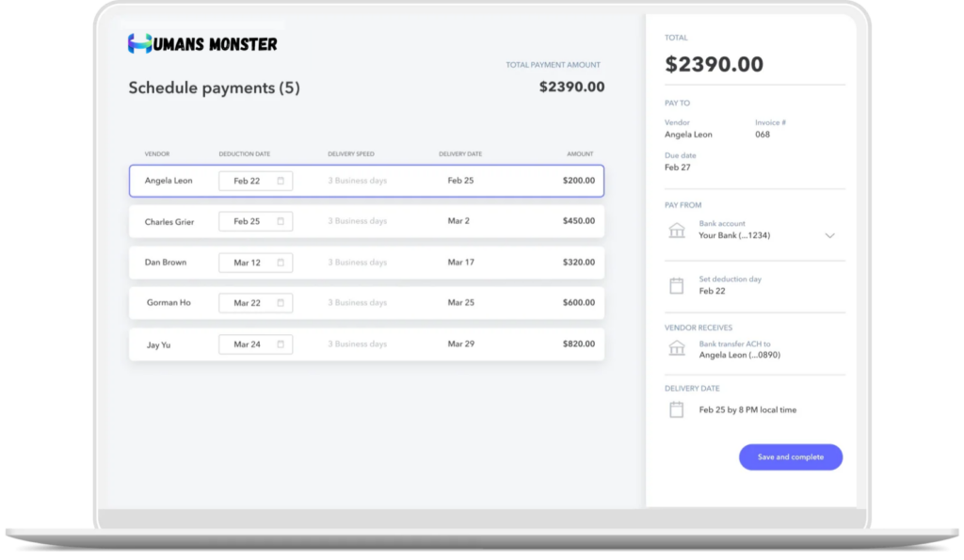Click the Mar 22 deduction date field
This screenshot has width=964, height=560.
point(247,303)
